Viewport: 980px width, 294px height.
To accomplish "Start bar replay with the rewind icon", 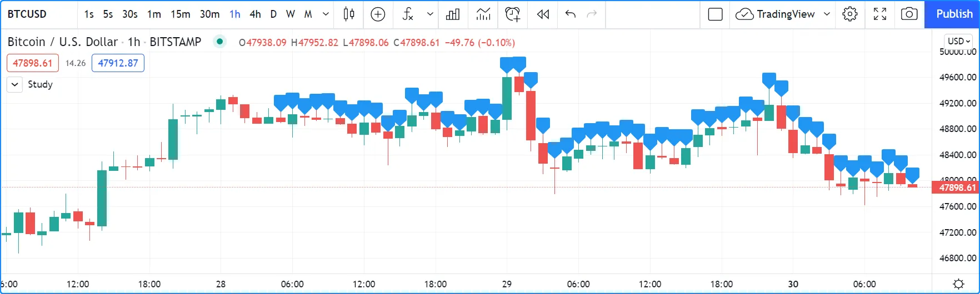I will click(x=543, y=14).
